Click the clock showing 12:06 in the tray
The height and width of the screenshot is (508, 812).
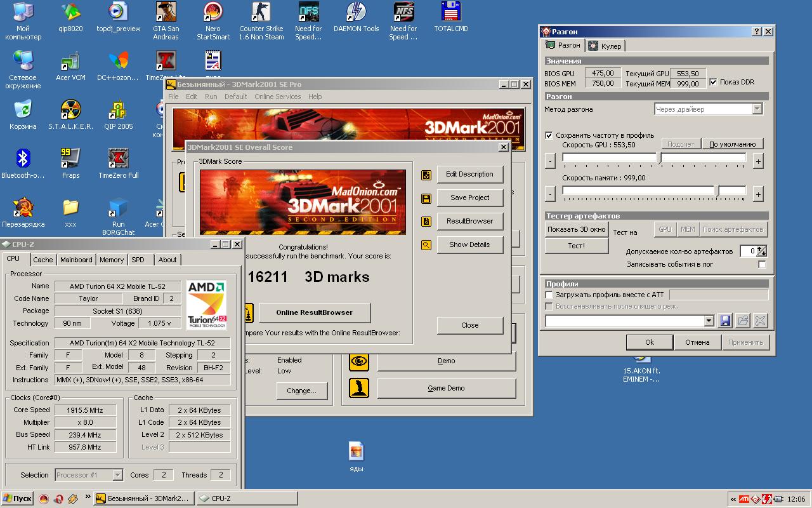tap(796, 499)
